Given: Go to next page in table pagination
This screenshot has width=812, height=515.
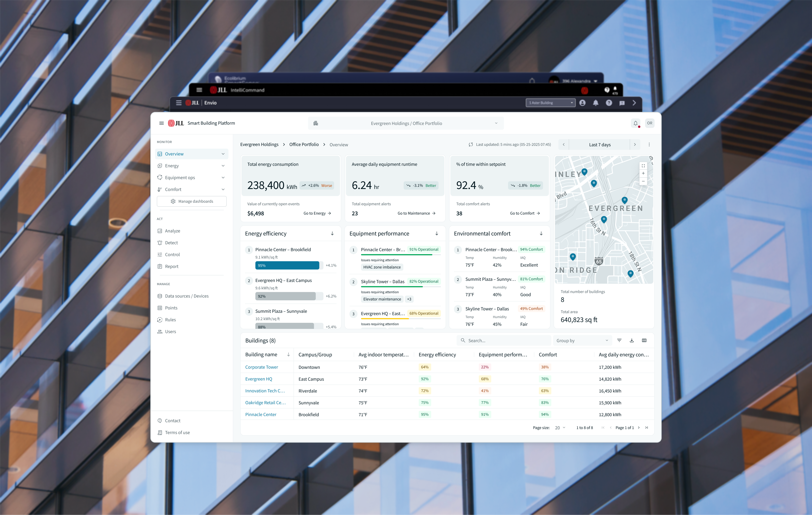Looking at the screenshot, I should point(639,428).
